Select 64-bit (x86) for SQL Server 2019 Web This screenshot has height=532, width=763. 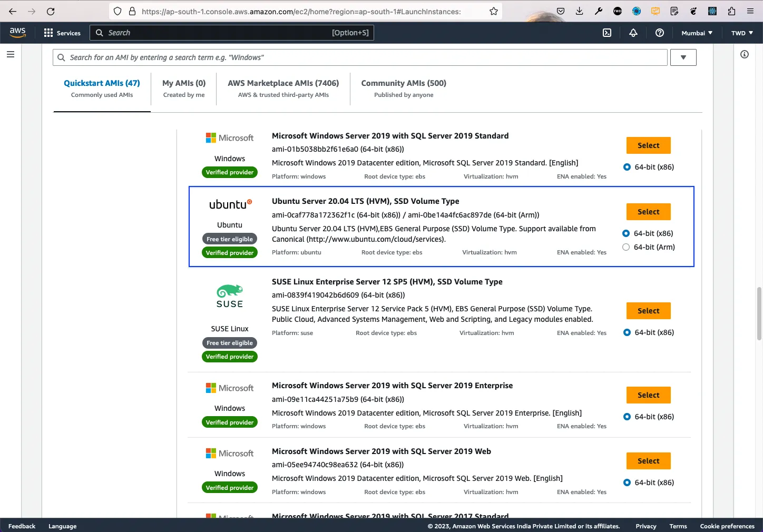click(627, 482)
